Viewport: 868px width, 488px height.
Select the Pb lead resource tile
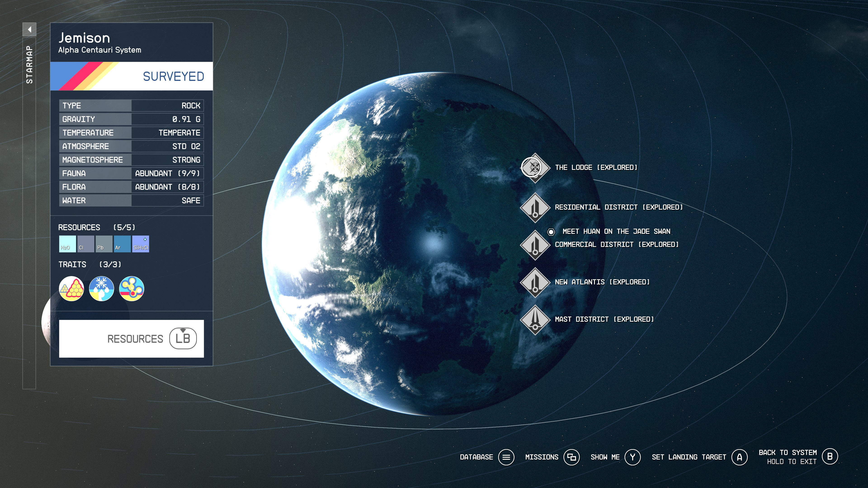(104, 244)
